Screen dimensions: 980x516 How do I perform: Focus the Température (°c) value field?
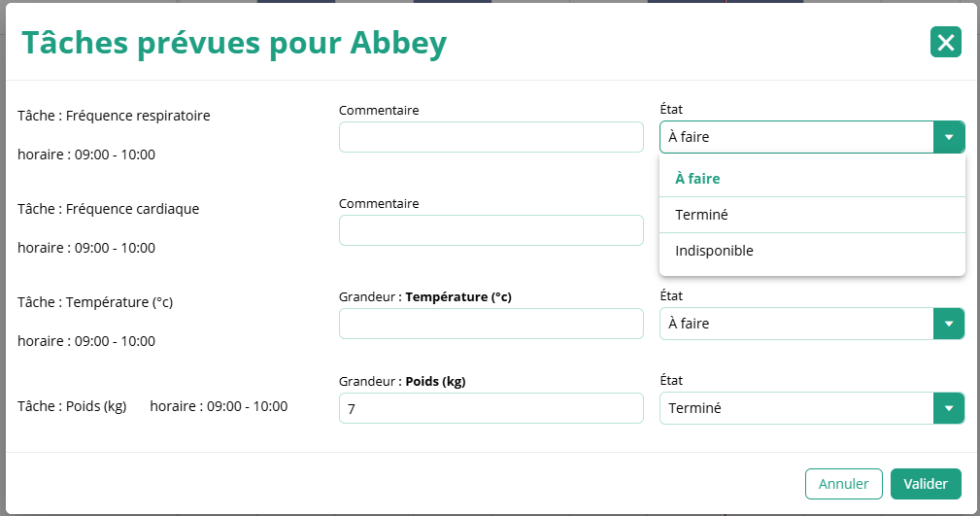490,324
